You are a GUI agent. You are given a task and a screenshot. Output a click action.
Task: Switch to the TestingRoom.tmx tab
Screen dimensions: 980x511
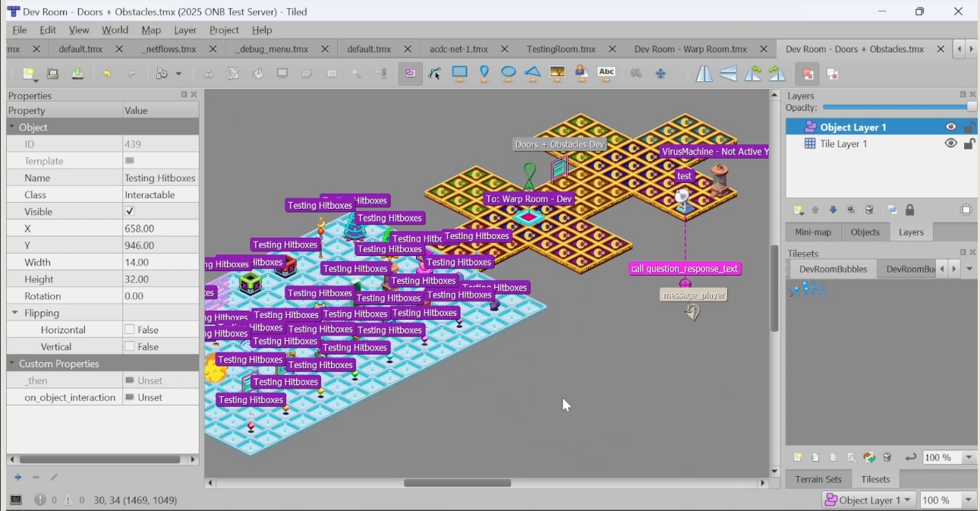coord(561,49)
